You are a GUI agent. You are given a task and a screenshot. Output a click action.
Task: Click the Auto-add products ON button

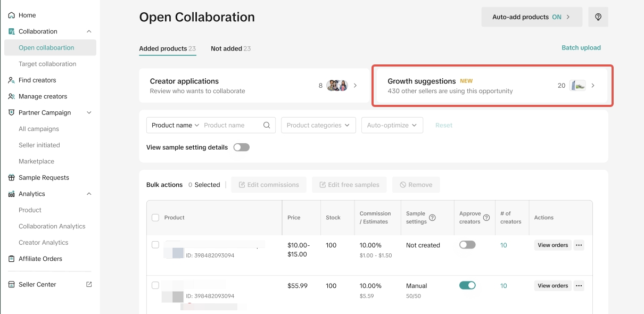pyautogui.click(x=531, y=17)
